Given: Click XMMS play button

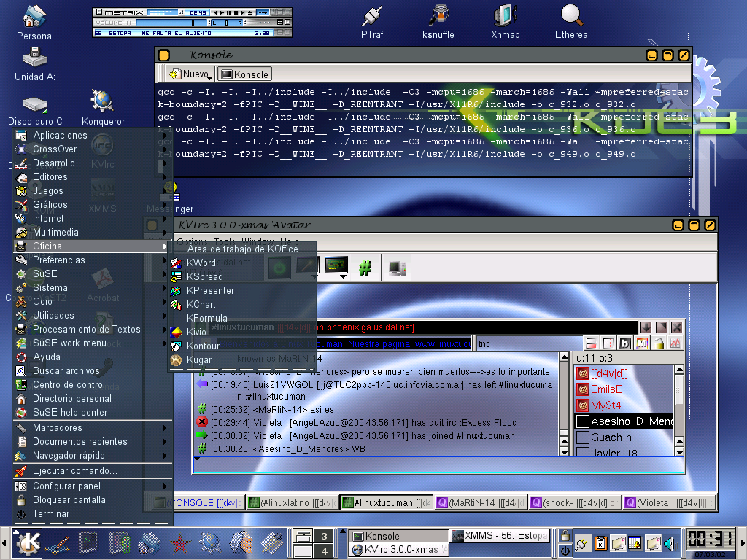Looking at the screenshot, I should (x=222, y=13).
